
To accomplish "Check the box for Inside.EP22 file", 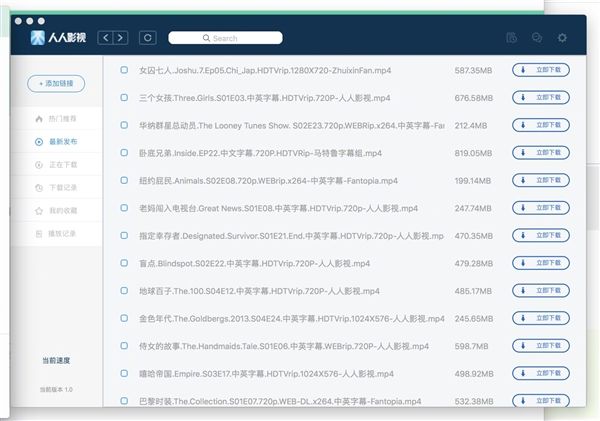I will click(x=124, y=152).
